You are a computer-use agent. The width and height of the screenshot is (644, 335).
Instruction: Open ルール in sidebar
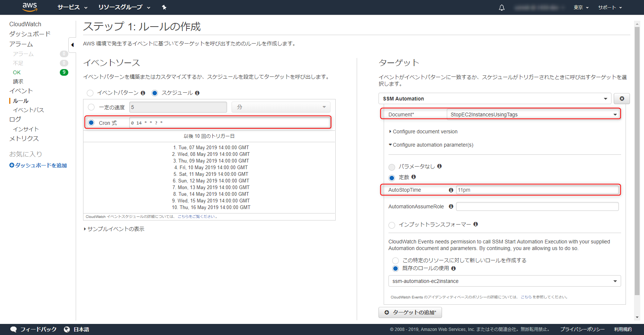point(21,101)
